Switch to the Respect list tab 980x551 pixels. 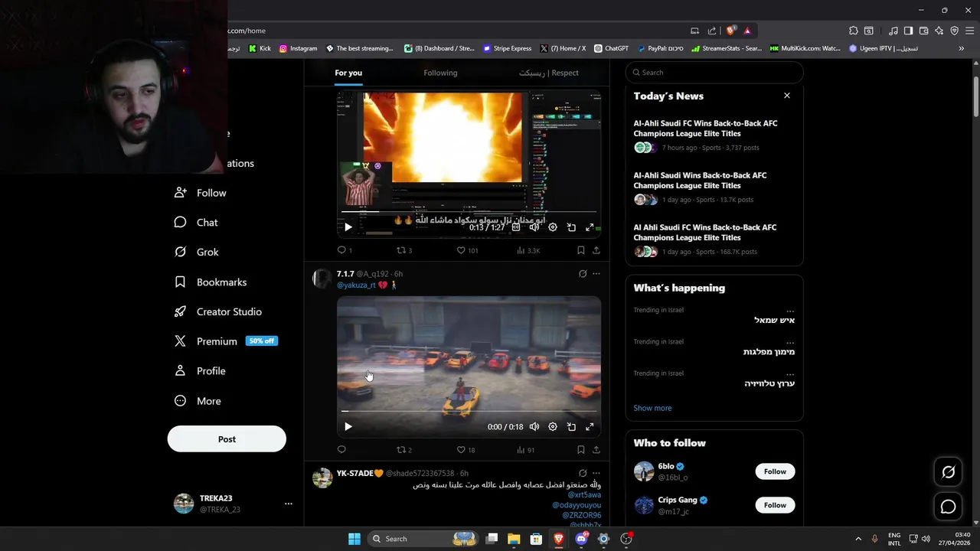pyautogui.click(x=548, y=73)
